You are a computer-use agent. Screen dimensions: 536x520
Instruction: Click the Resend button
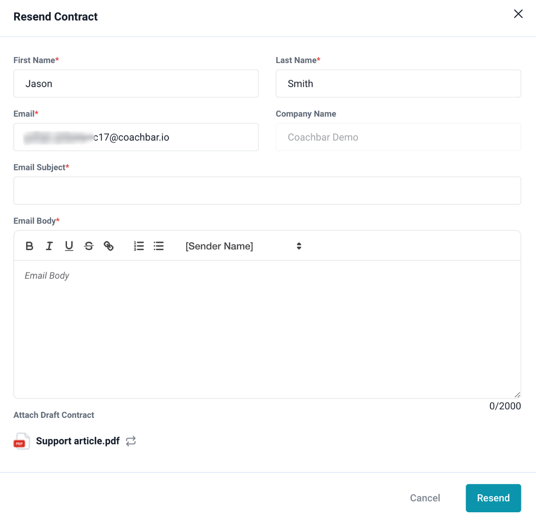(x=493, y=498)
